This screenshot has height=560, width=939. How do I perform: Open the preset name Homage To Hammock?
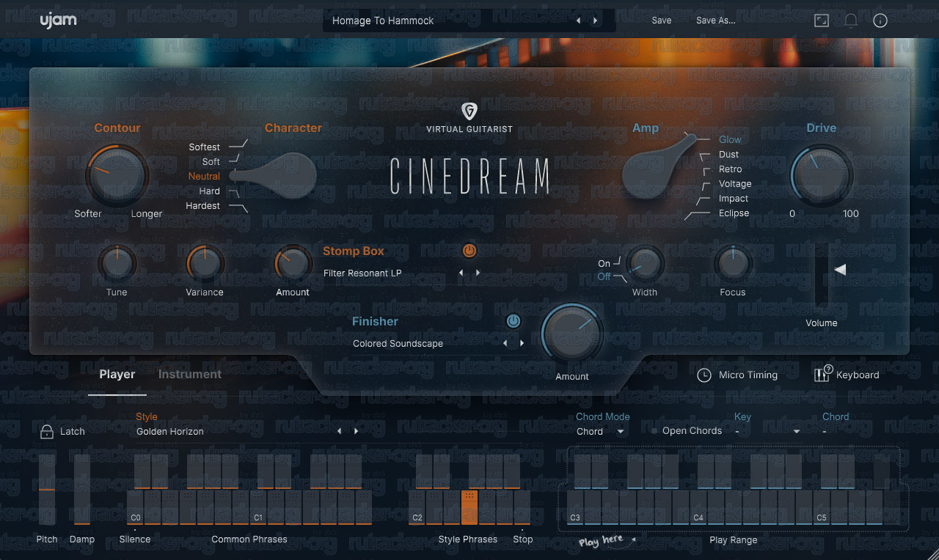point(383,21)
